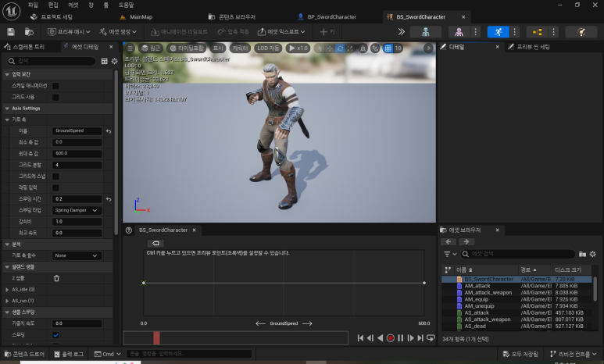Viewport: 604px width, 364px height.
Task: Collapse the Axis Settings section
Action: click(7, 109)
